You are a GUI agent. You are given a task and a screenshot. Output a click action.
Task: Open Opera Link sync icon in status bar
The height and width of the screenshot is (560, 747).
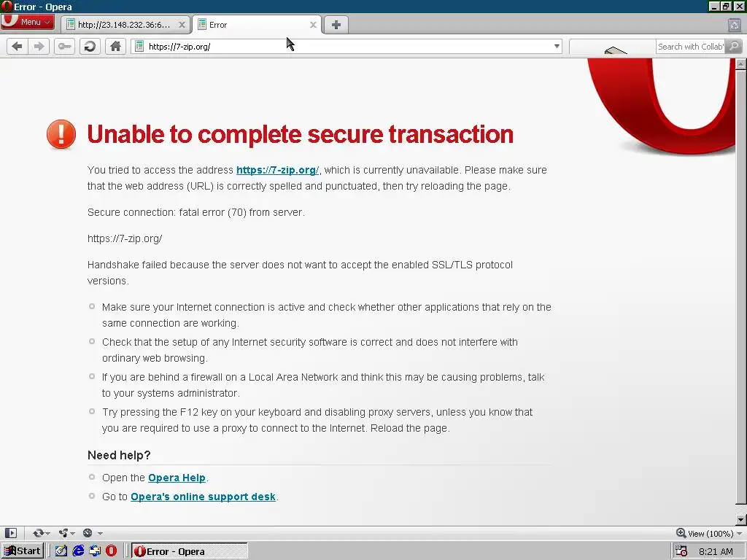(x=41, y=533)
